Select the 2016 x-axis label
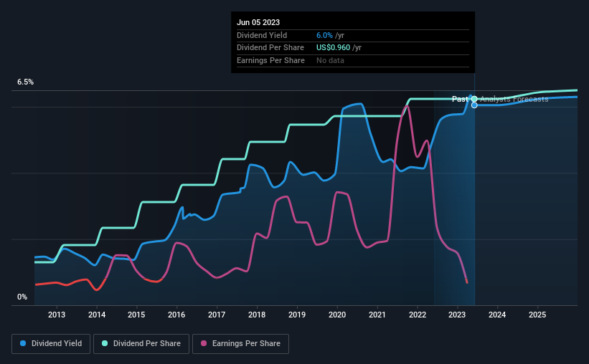 pos(176,315)
